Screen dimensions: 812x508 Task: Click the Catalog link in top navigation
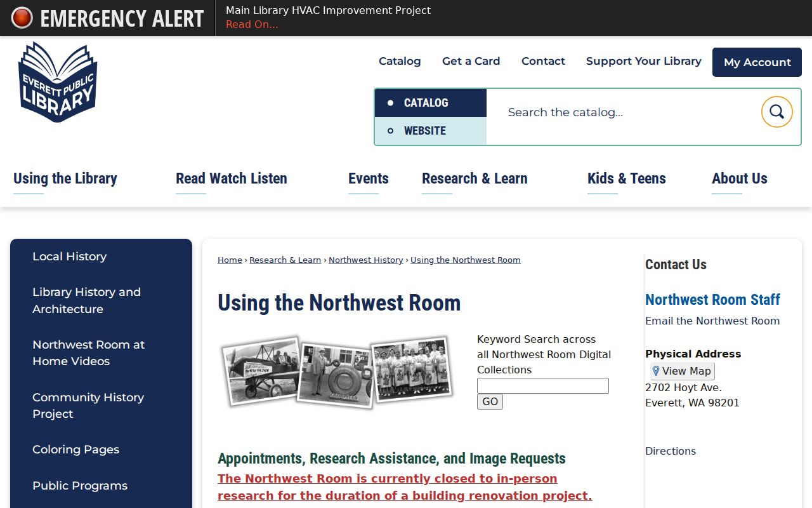coord(400,61)
